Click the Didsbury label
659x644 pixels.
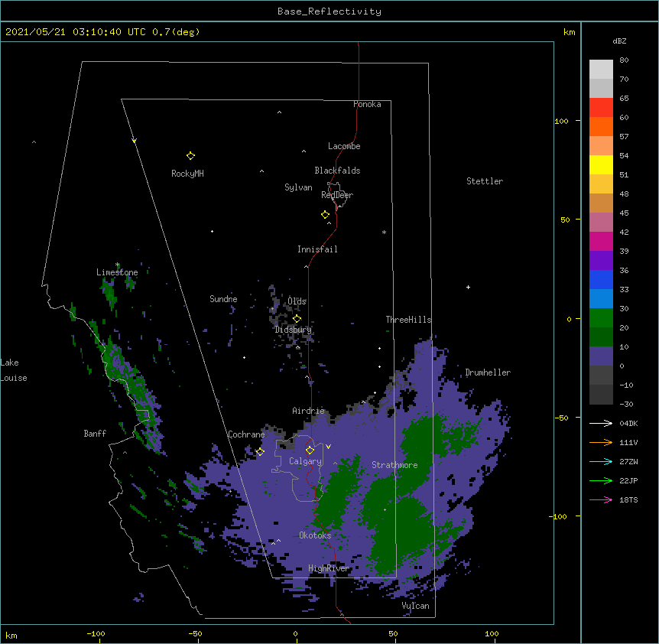[x=293, y=330]
